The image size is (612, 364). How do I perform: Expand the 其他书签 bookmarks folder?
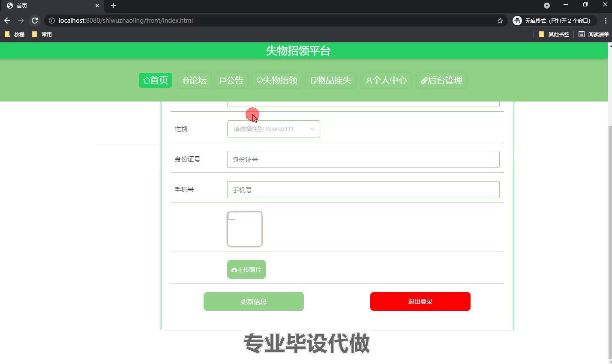[554, 34]
